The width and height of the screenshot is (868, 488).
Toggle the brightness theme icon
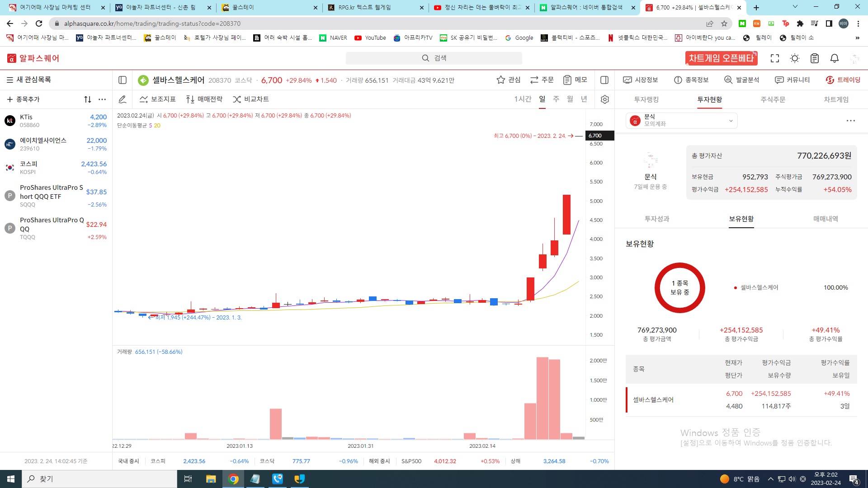click(795, 58)
